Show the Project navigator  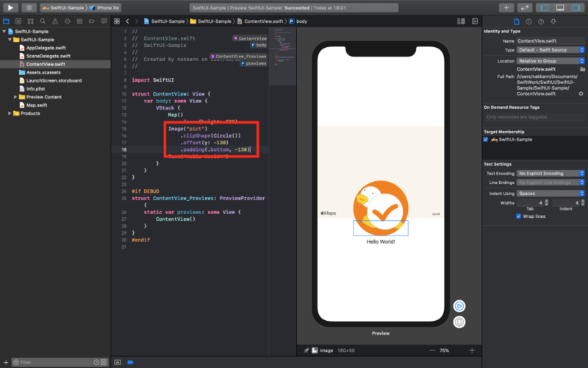point(6,21)
